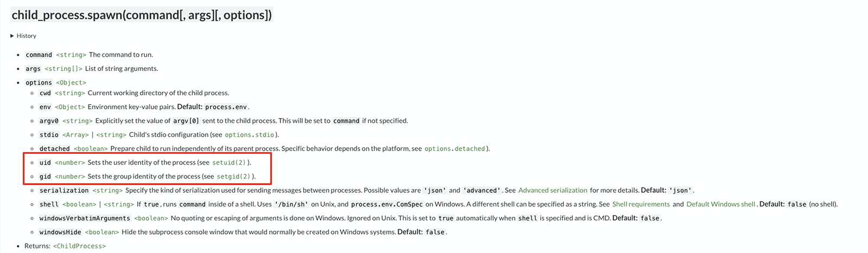Open the History section label
The image size is (868, 253).
[x=26, y=36]
